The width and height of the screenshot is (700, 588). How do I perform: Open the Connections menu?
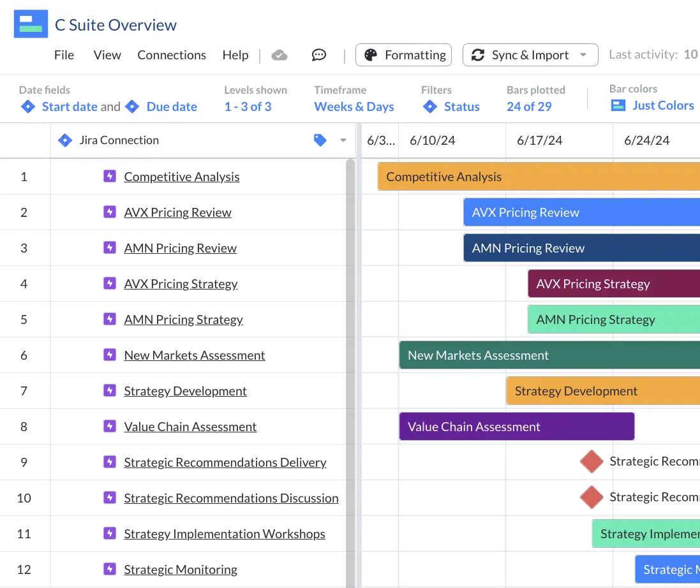(172, 55)
